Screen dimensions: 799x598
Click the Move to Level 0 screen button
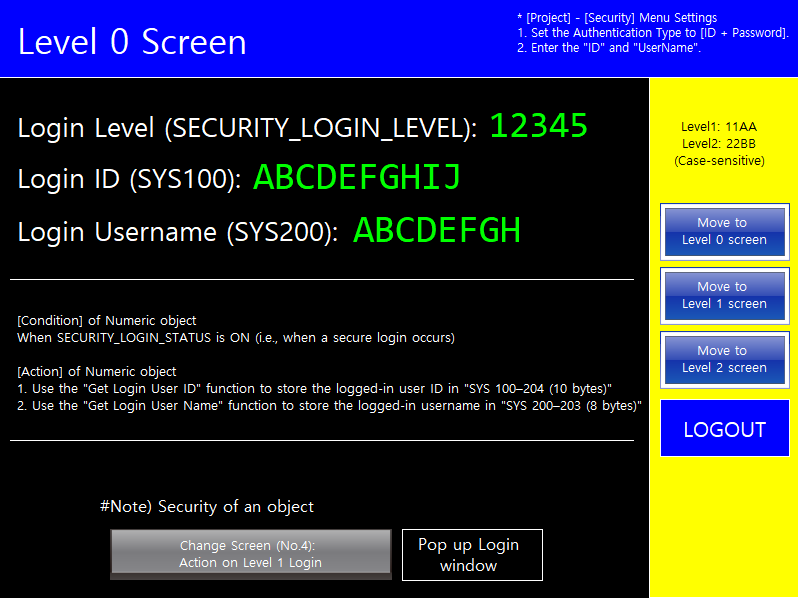click(725, 232)
